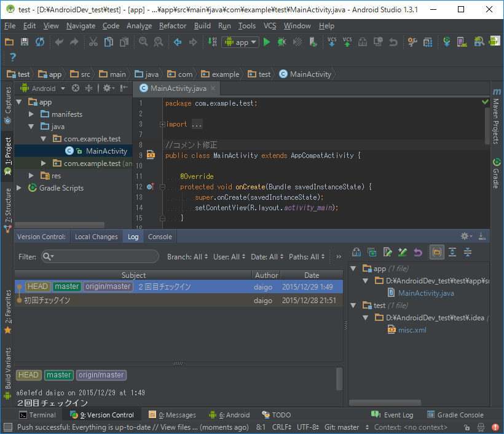Open the Terminal tool window

click(x=37, y=415)
